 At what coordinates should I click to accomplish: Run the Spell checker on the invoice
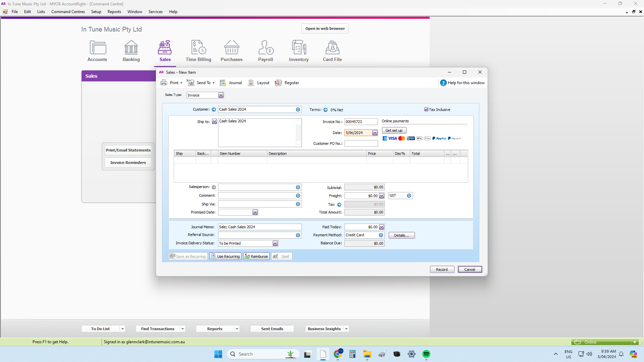282,256
